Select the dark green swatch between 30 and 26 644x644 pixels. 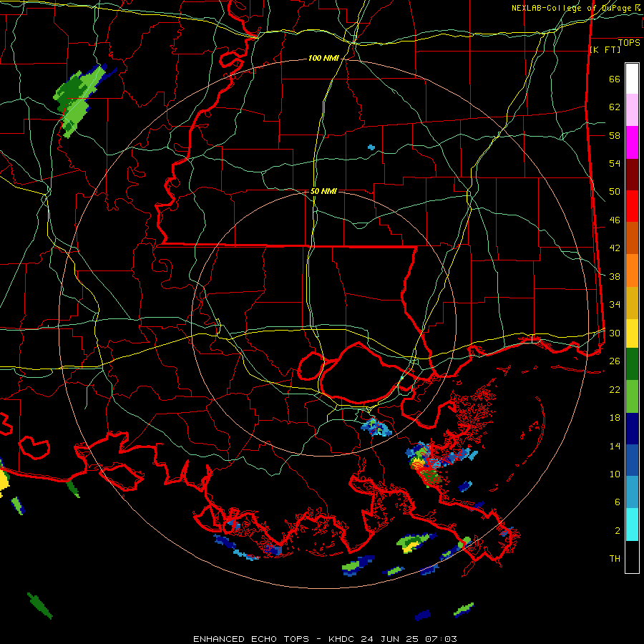click(x=632, y=364)
